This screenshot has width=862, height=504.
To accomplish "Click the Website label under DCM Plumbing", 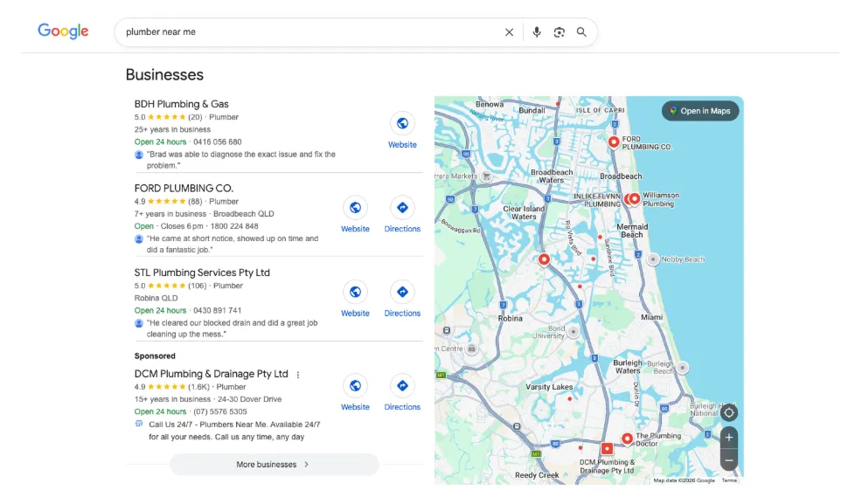I will coord(355,407).
